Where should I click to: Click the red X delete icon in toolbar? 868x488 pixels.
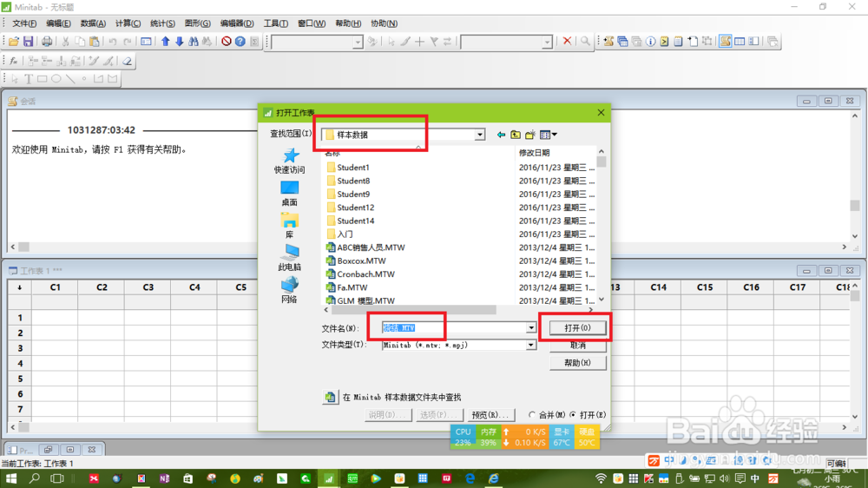click(x=567, y=41)
